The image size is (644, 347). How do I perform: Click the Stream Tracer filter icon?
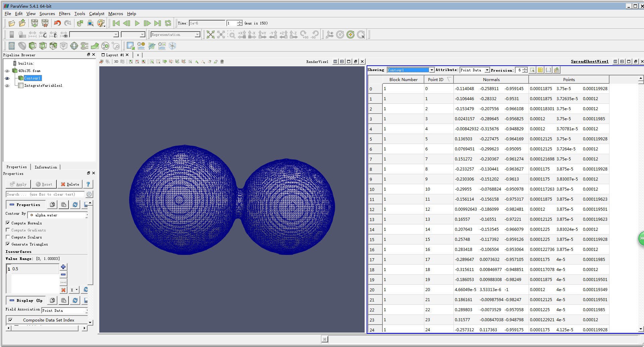click(85, 46)
